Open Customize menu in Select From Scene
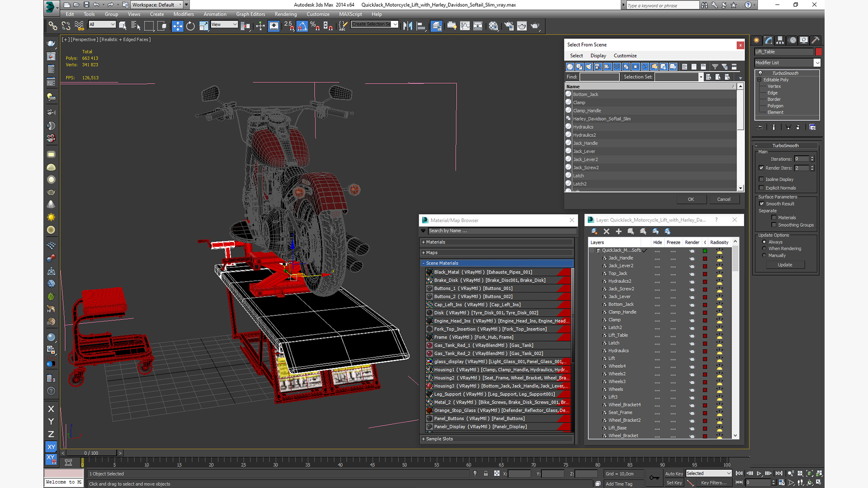This screenshot has height=488, width=868. pos(625,56)
